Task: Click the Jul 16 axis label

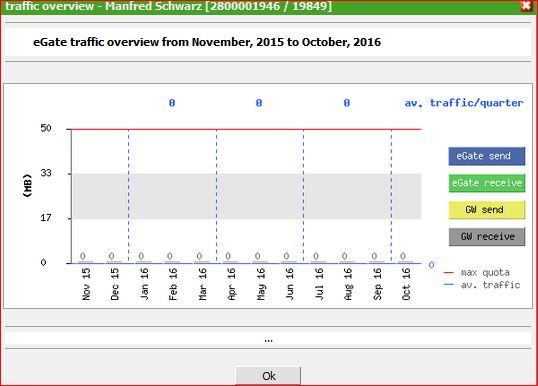Action: 319,284
